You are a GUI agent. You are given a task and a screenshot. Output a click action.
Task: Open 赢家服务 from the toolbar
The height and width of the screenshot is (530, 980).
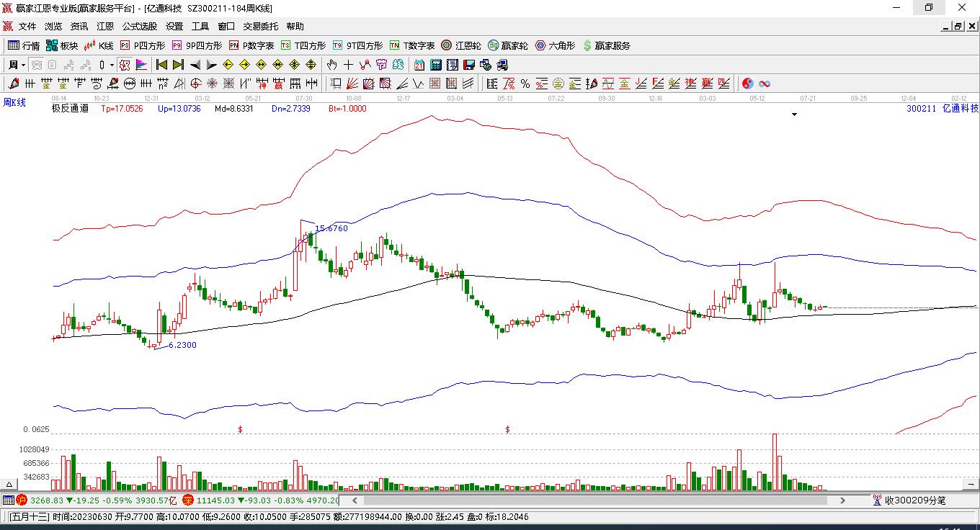tap(606, 45)
